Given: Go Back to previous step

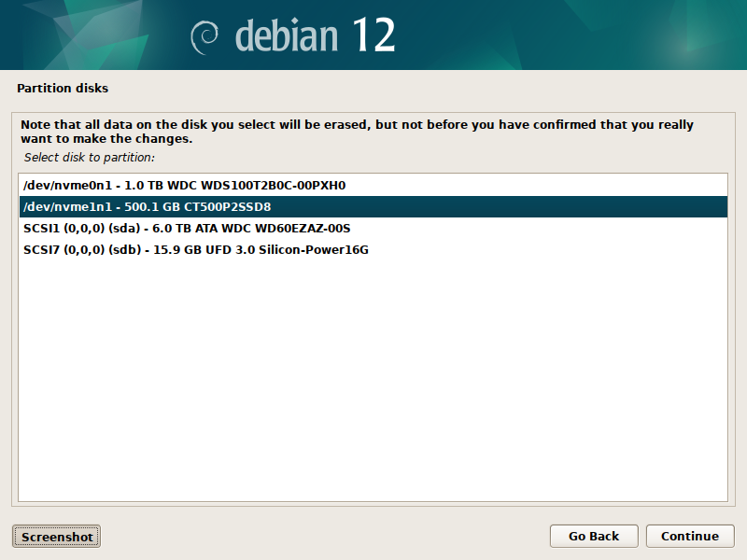Looking at the screenshot, I should 594,536.
